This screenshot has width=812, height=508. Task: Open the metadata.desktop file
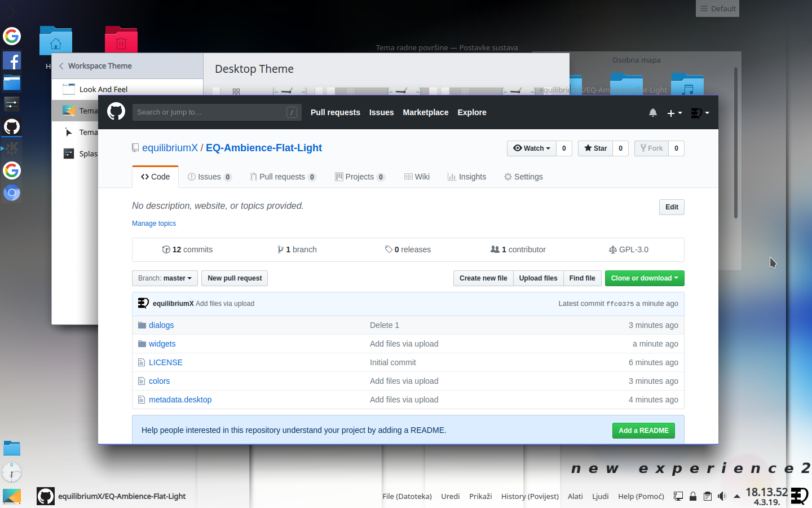tap(180, 400)
